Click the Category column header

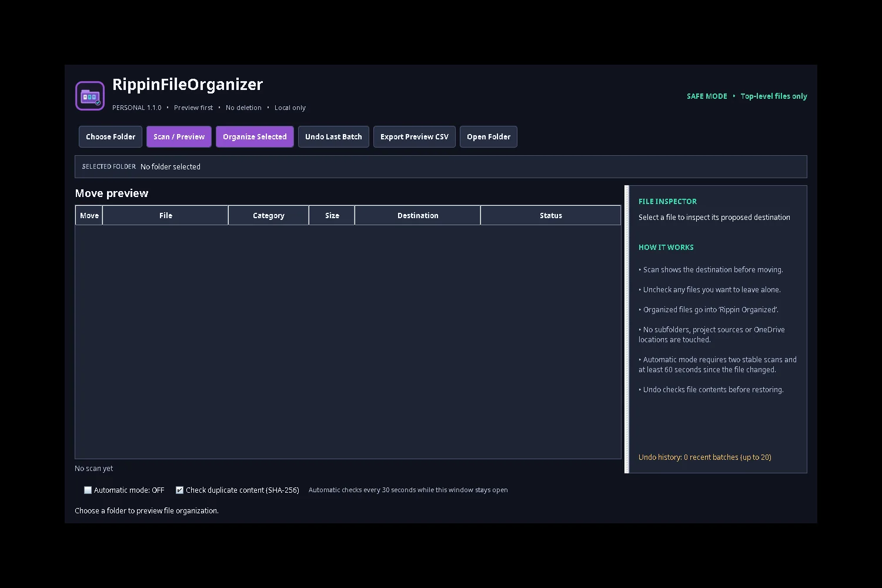point(269,215)
